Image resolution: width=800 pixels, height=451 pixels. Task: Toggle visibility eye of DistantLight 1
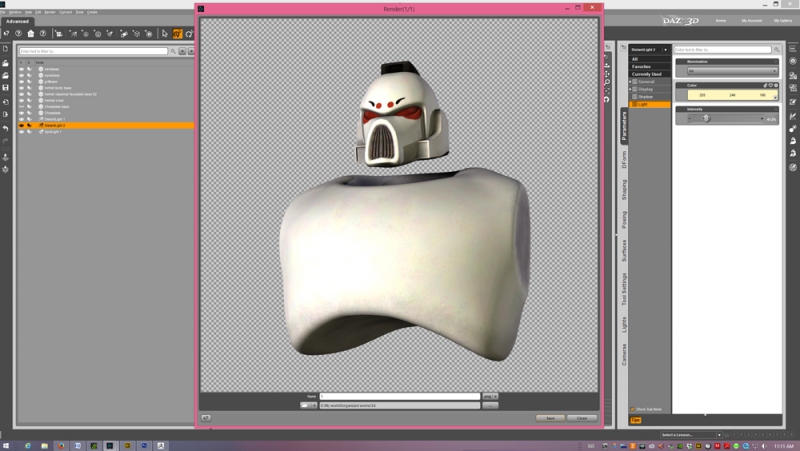(21, 119)
